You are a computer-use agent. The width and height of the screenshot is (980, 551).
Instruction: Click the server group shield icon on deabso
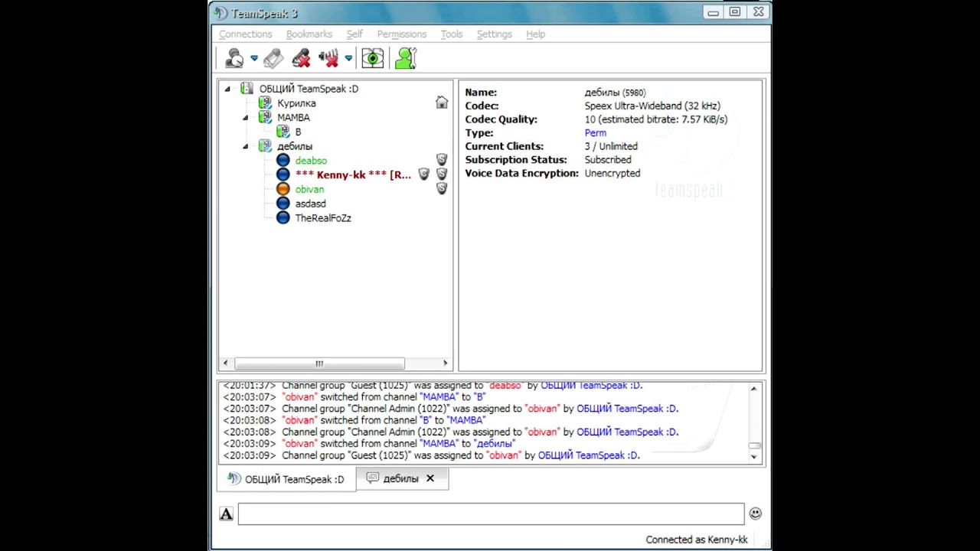(442, 159)
